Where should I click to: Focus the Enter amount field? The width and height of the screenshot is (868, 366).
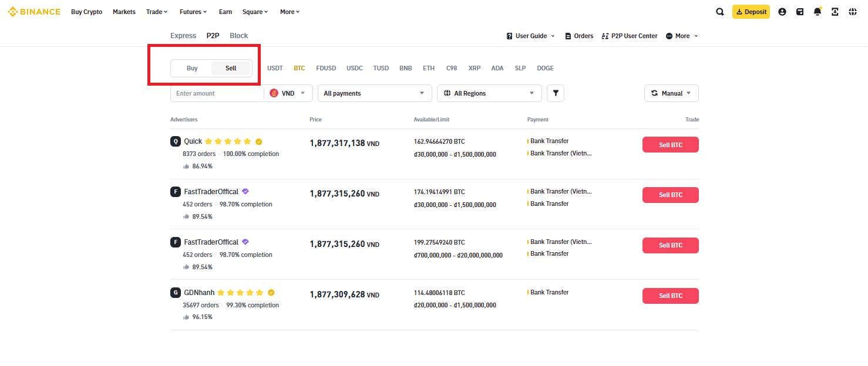point(217,93)
